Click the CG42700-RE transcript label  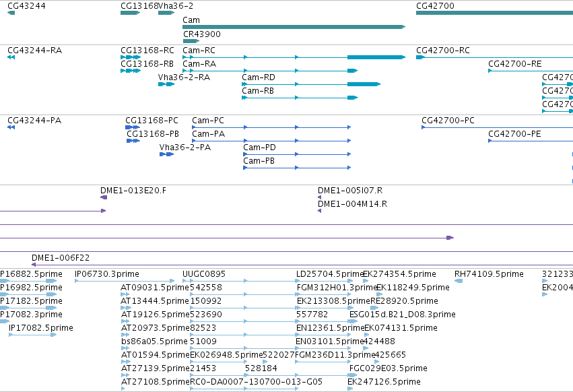pos(514,63)
